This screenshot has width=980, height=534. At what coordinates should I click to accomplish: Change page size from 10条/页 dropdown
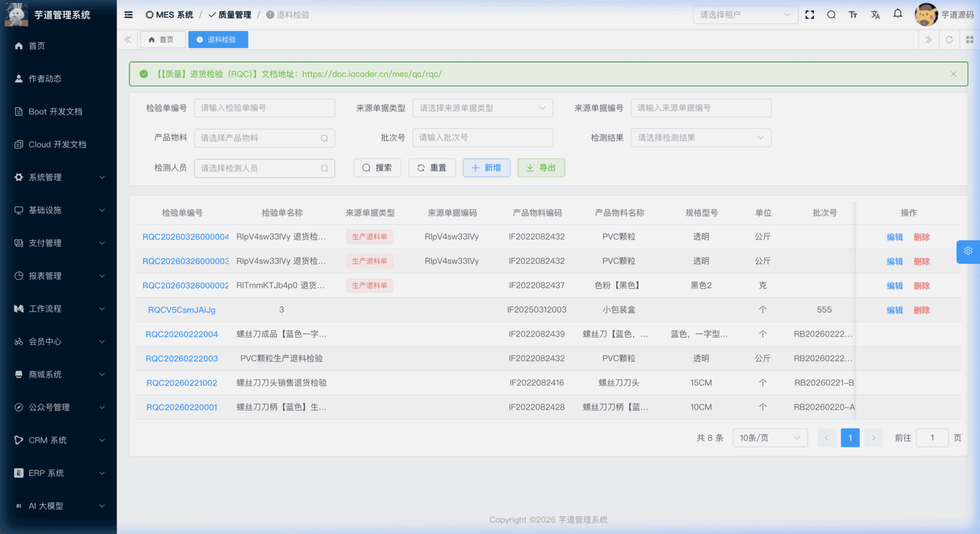click(769, 438)
